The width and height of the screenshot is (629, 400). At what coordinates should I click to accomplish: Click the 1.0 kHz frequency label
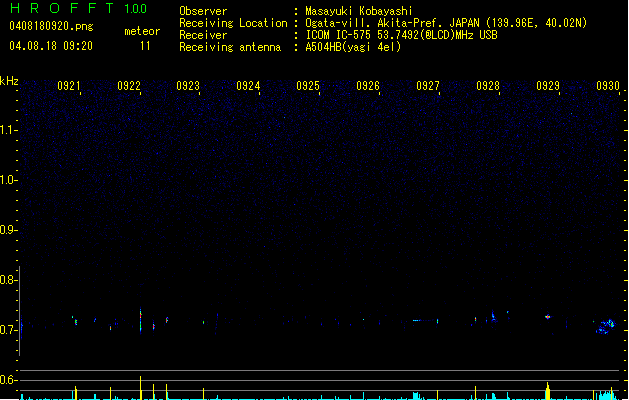[8, 180]
